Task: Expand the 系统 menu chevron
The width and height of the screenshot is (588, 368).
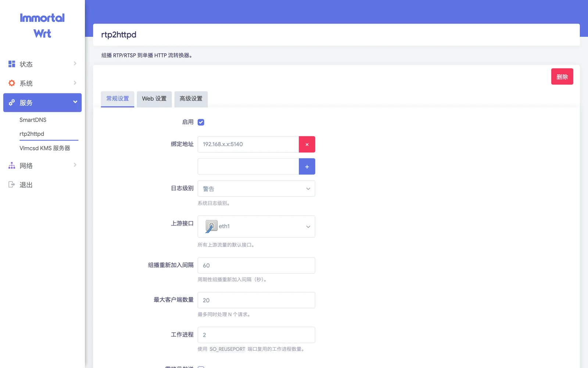Action: [75, 83]
